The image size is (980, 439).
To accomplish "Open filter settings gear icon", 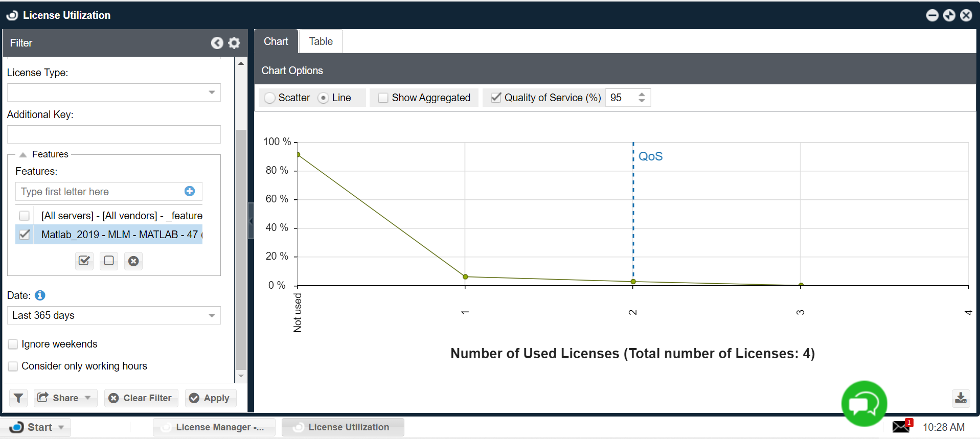I will click(x=234, y=43).
